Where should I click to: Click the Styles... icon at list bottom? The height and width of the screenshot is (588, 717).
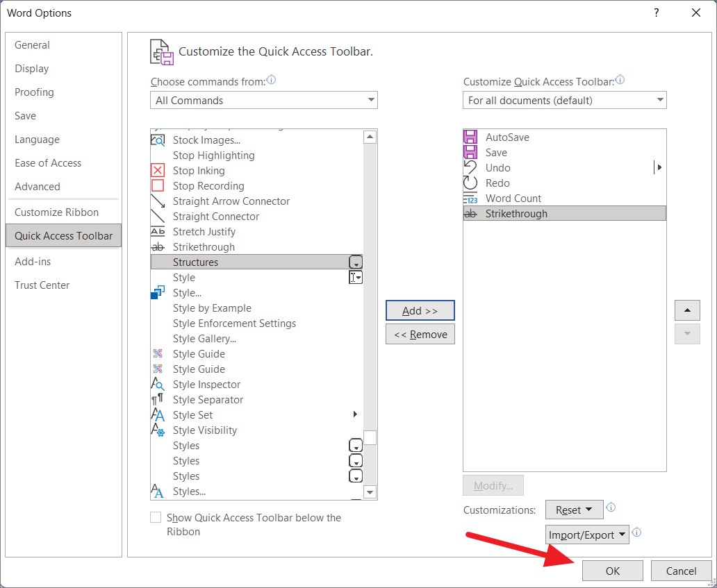(157, 491)
